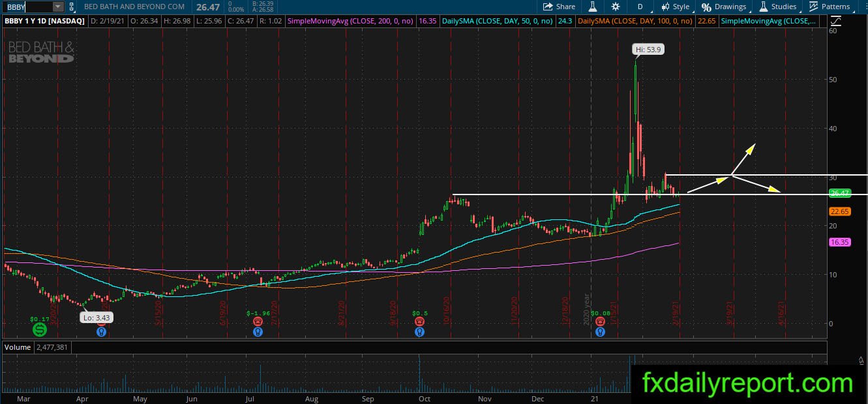The height and width of the screenshot is (404, 868).
Task: Expand the BBBY symbol dropdown arrow
Action: pos(57,7)
